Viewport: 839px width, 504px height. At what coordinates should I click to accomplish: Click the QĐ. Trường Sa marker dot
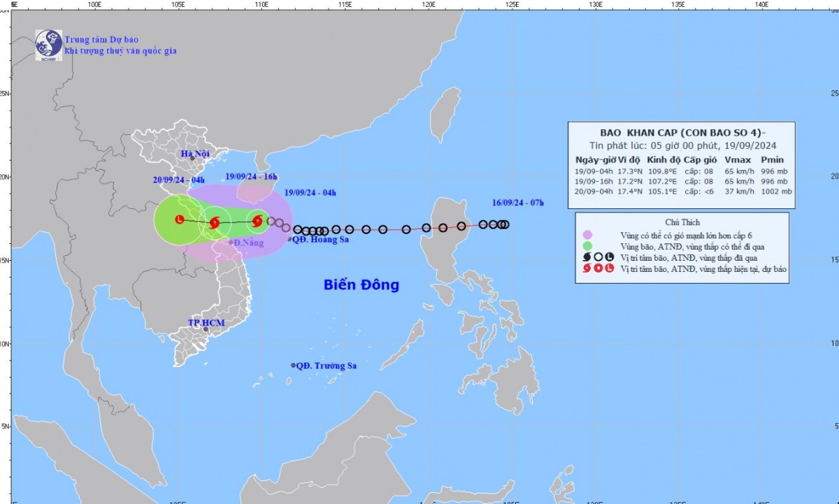[293, 366]
